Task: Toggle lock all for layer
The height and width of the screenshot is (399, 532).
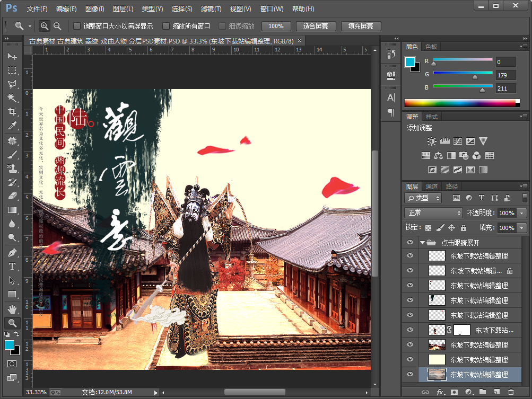Action: pos(464,228)
